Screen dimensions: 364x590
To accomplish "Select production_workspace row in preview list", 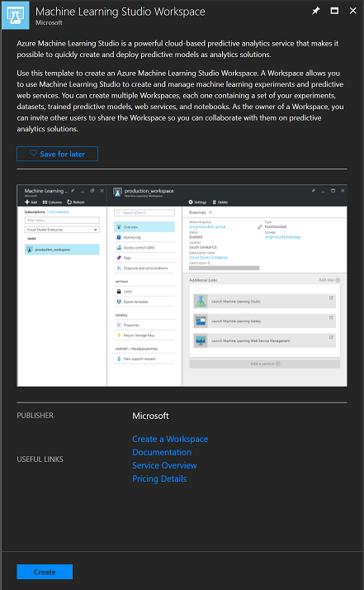I will (x=62, y=250).
